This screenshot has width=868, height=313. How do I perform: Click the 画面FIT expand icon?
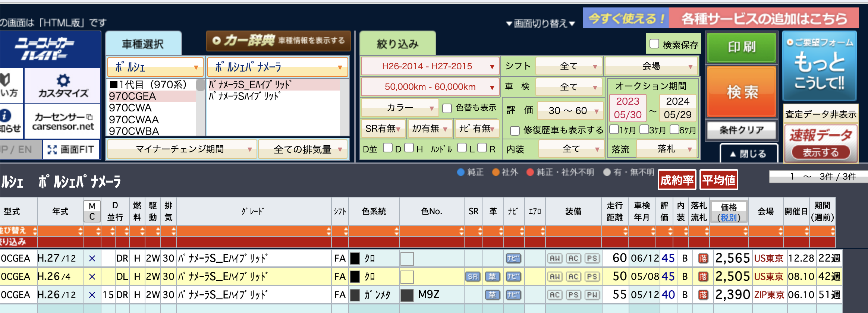(52, 150)
